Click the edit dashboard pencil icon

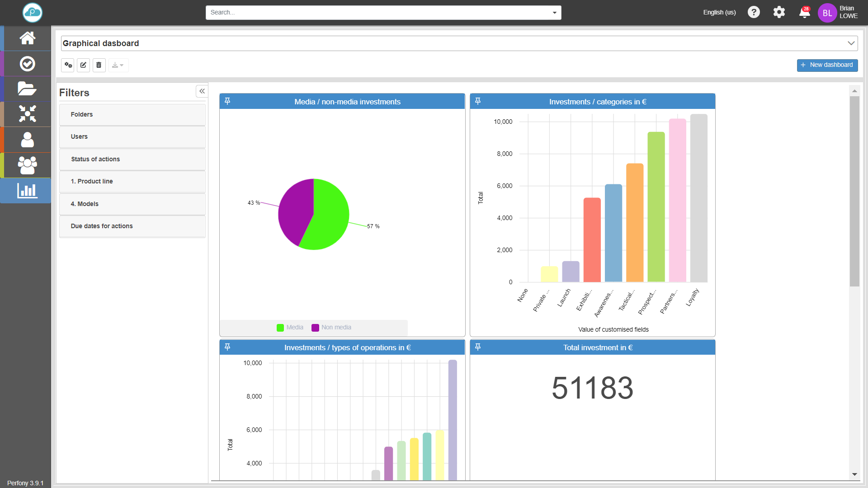click(x=83, y=65)
